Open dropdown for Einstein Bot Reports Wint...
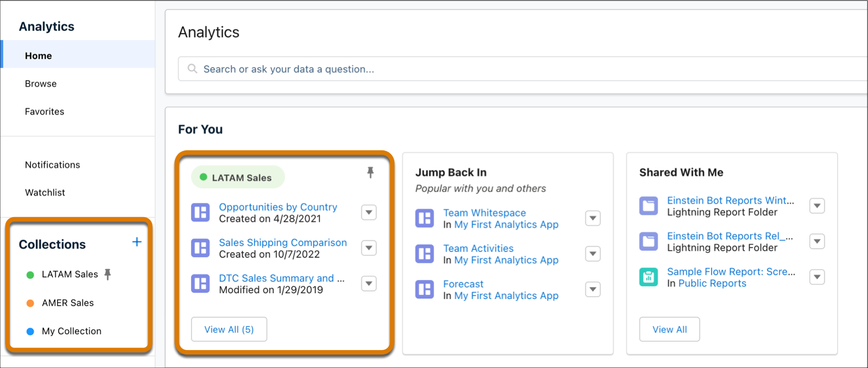This screenshot has height=368, width=868. pyautogui.click(x=817, y=206)
